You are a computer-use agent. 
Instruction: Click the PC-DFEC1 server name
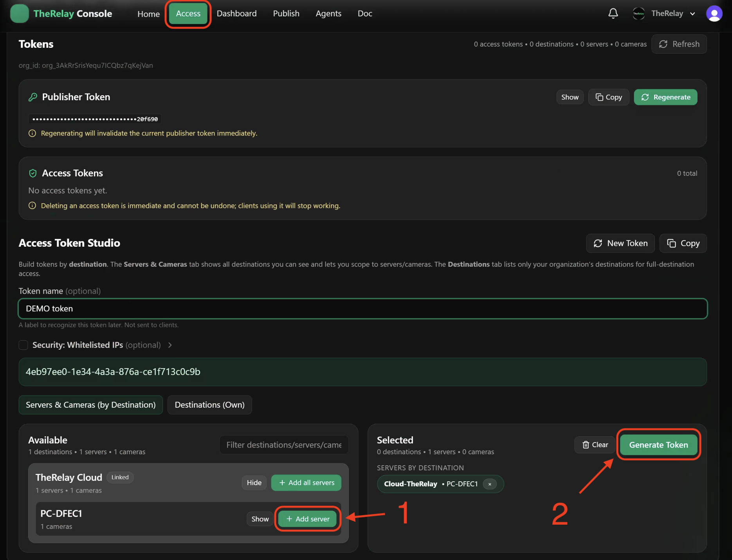pos(61,513)
